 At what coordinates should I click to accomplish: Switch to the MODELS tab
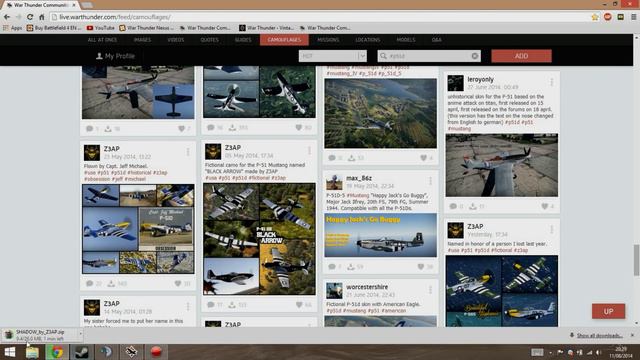point(406,40)
